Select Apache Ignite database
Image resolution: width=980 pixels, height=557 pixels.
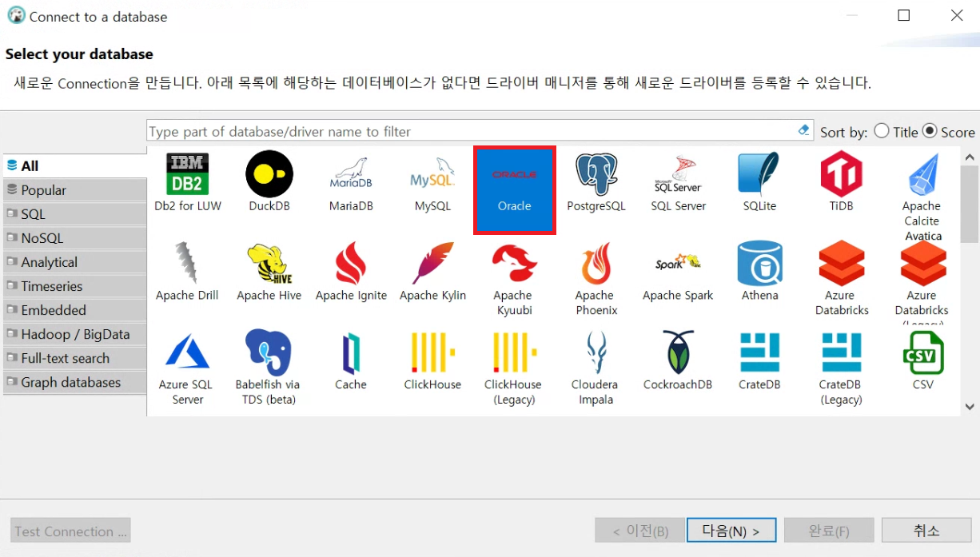pyautogui.click(x=351, y=273)
